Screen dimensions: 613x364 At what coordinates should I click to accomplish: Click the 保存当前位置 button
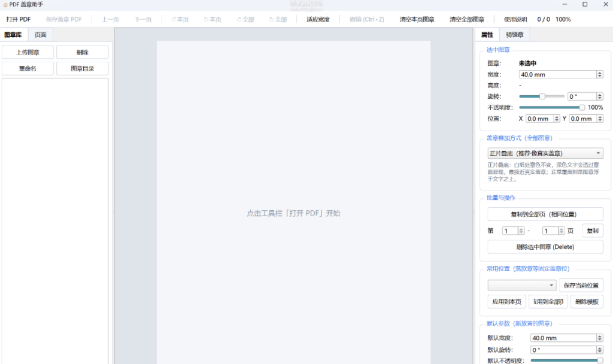click(581, 285)
